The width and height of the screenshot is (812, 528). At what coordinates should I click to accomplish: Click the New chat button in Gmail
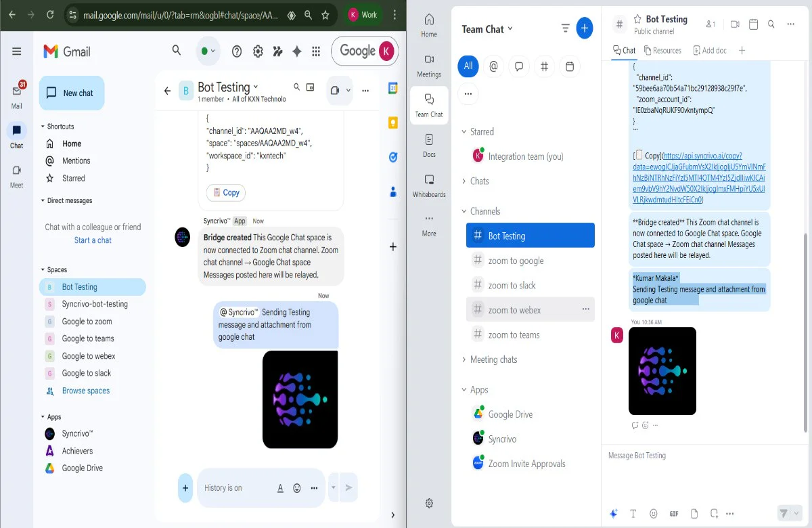[x=72, y=93]
